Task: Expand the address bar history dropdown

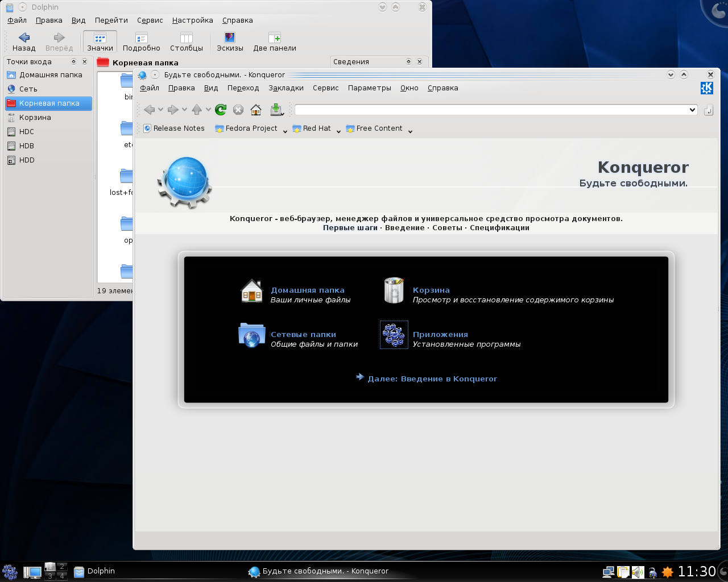Action: (692, 110)
